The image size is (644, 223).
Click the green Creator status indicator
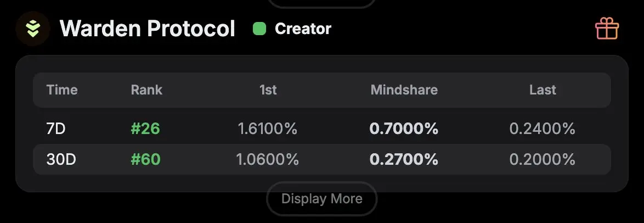(259, 29)
